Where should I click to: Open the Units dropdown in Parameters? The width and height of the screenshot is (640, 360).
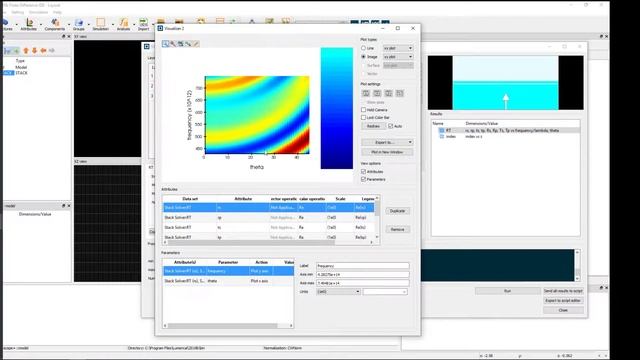pos(338,292)
